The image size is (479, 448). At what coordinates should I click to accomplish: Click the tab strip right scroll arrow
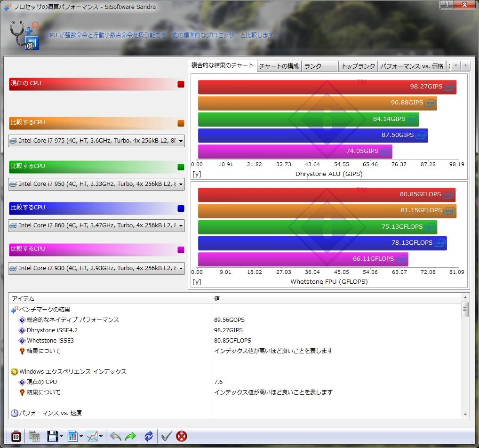coord(465,65)
